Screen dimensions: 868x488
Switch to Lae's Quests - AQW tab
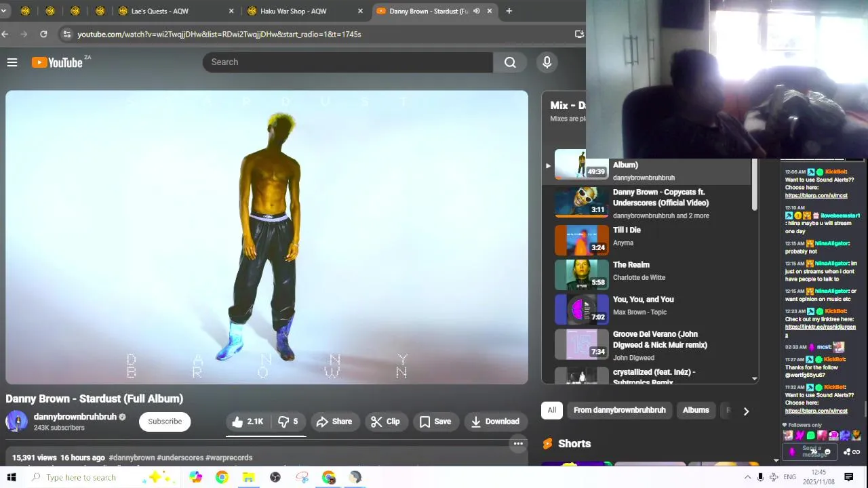[x=175, y=11]
